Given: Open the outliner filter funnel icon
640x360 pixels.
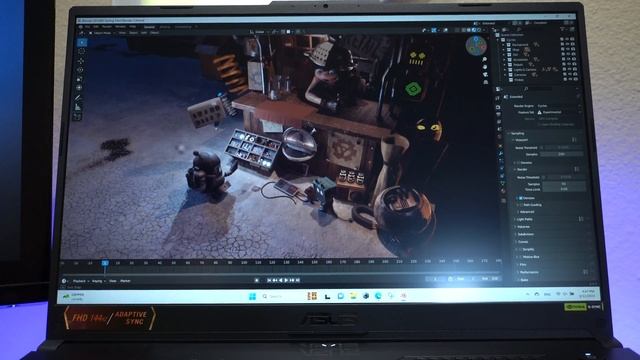Looking at the screenshot, I should [562, 29].
